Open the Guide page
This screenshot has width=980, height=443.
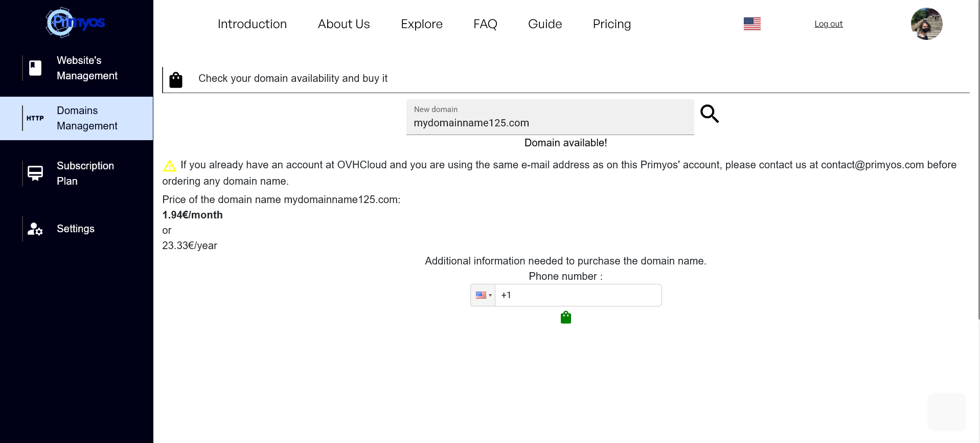coord(545,24)
